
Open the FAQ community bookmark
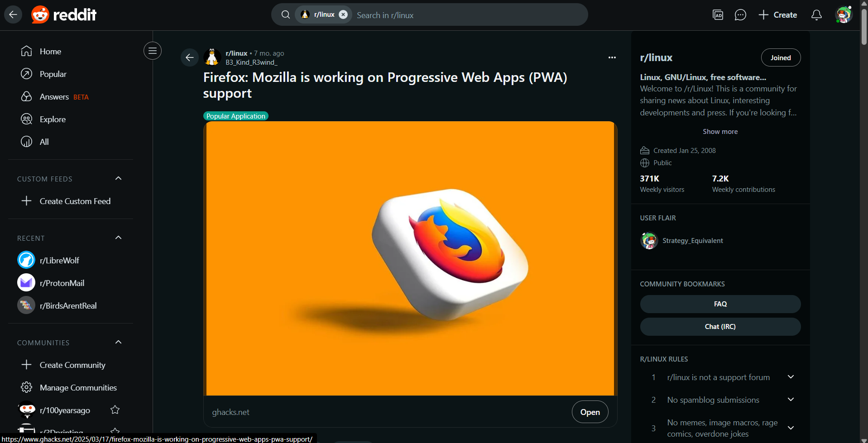tap(720, 304)
